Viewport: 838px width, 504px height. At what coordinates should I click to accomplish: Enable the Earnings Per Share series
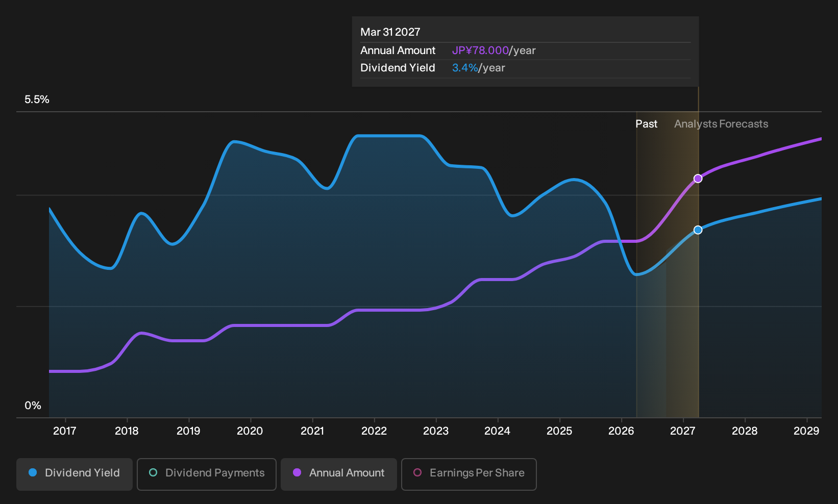[x=469, y=474]
